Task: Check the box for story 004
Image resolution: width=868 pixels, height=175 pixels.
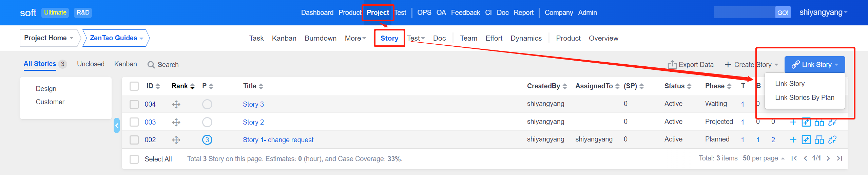Action: coord(134,104)
